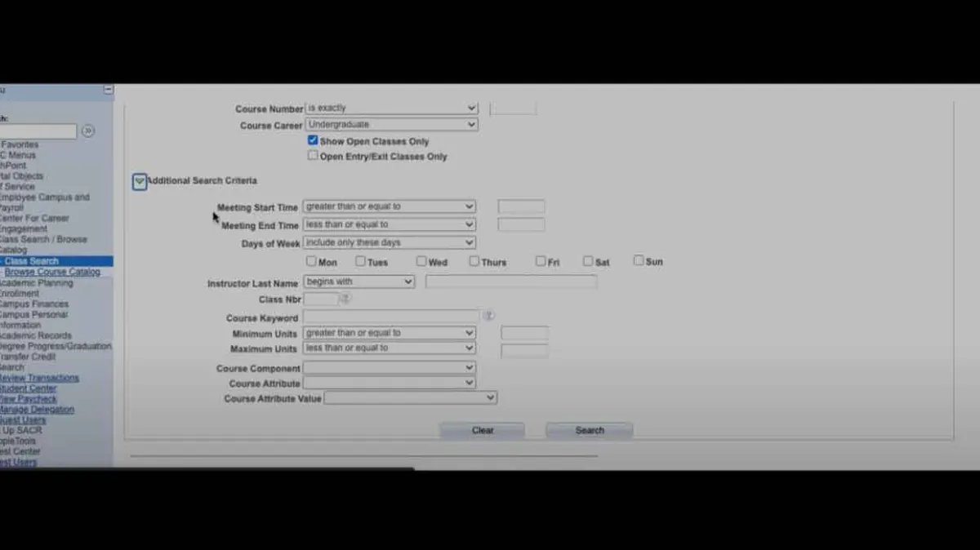This screenshot has width=980, height=550.
Task: Open the help icon beside Class Nbr
Action: (x=346, y=299)
